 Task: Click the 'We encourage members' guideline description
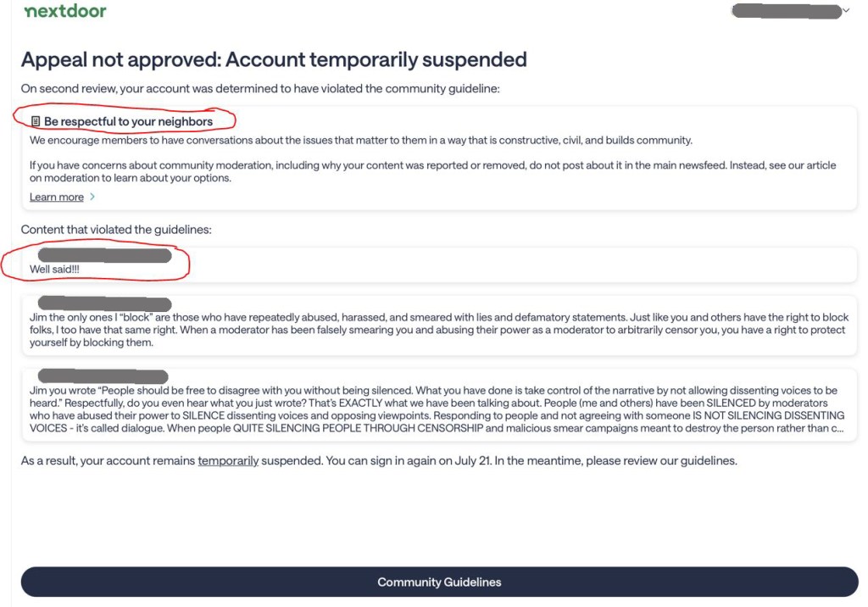click(x=360, y=140)
